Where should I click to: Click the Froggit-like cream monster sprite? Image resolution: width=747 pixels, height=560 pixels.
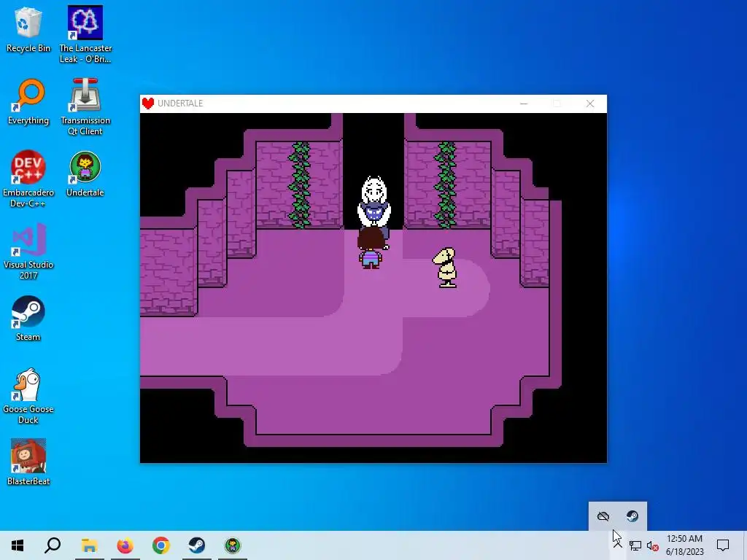[x=446, y=267]
